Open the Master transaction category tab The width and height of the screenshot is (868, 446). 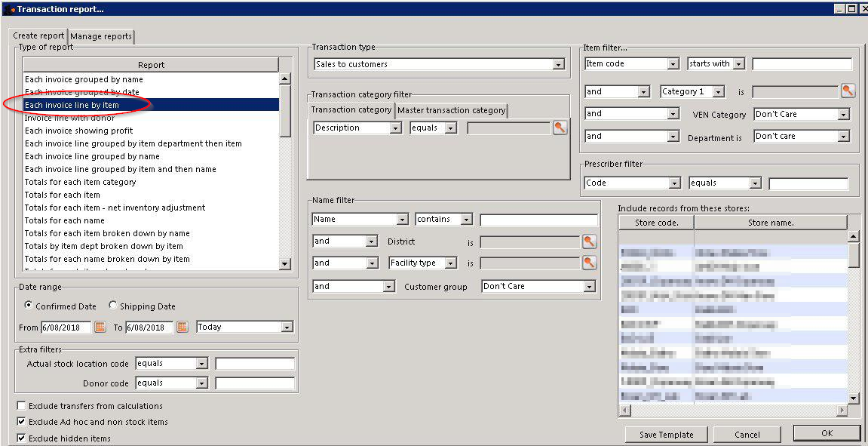[x=451, y=110]
